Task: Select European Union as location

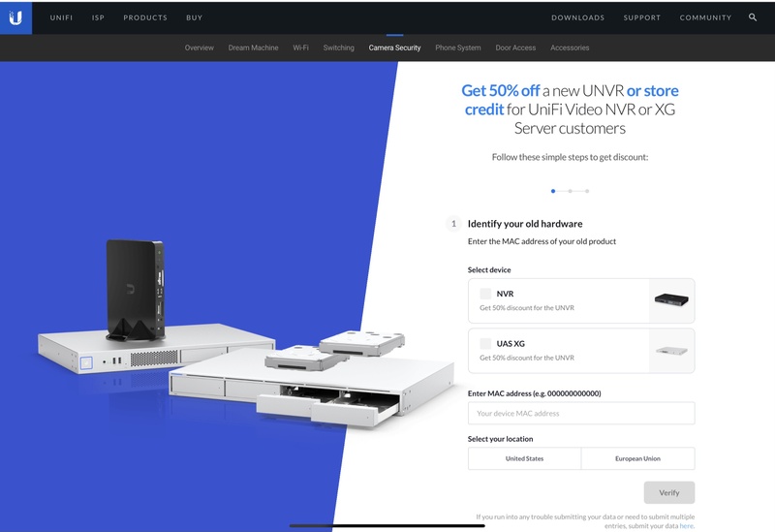Action: coord(638,458)
